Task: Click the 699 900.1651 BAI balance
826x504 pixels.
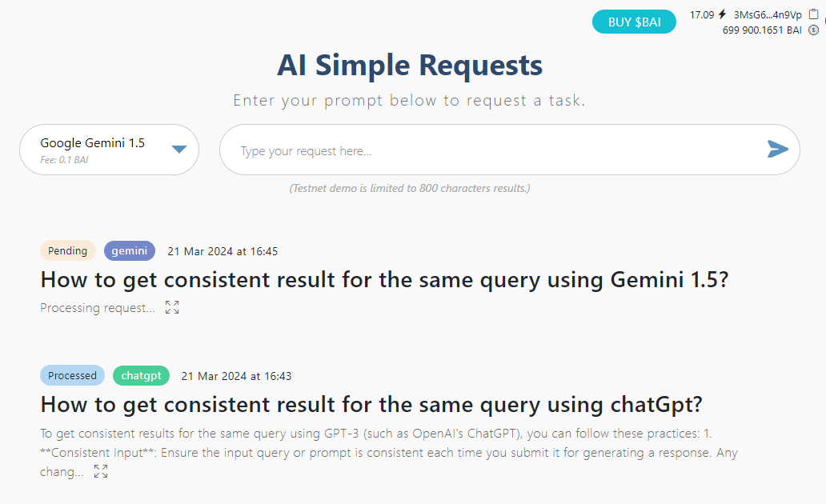Action: (762, 30)
